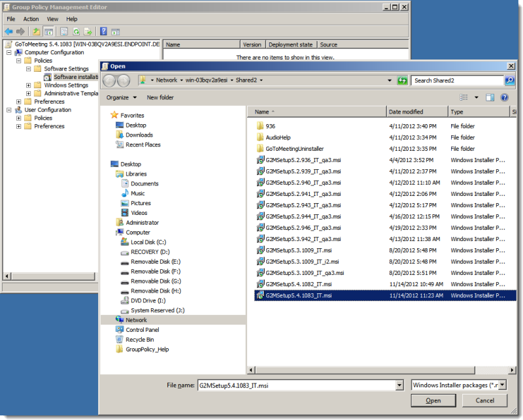Image resolution: width=523 pixels, height=420 pixels.
Task: Expand Windows Settings tree node
Action: [28, 86]
